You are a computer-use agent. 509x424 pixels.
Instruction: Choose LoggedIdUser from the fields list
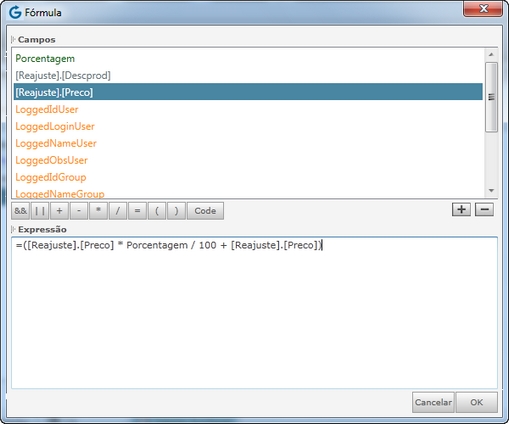click(248, 109)
